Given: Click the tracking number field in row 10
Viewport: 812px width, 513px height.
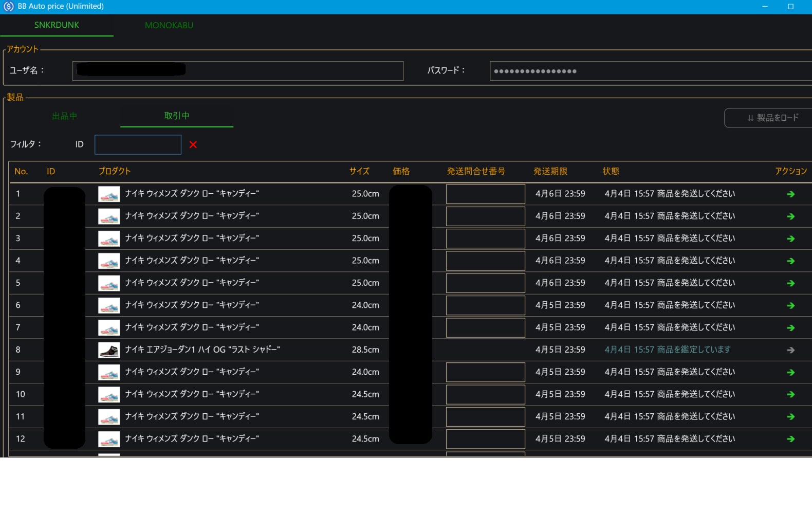Looking at the screenshot, I should (485, 394).
